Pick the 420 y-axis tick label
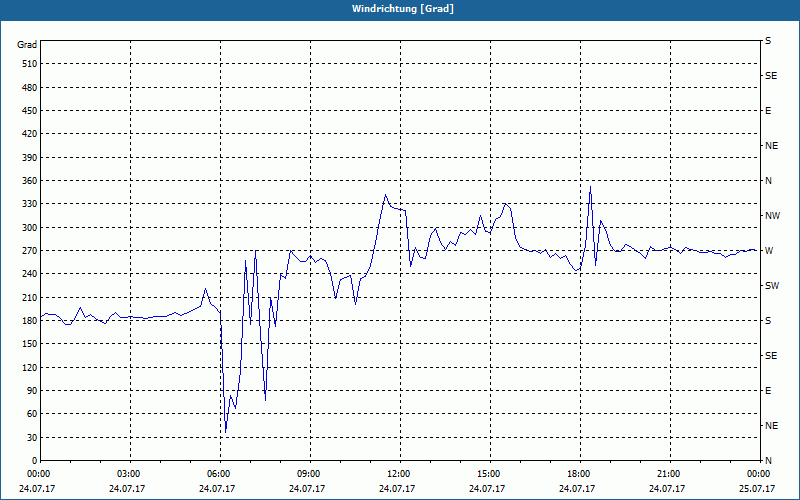Image resolution: width=800 pixels, height=500 pixels. click(x=30, y=134)
